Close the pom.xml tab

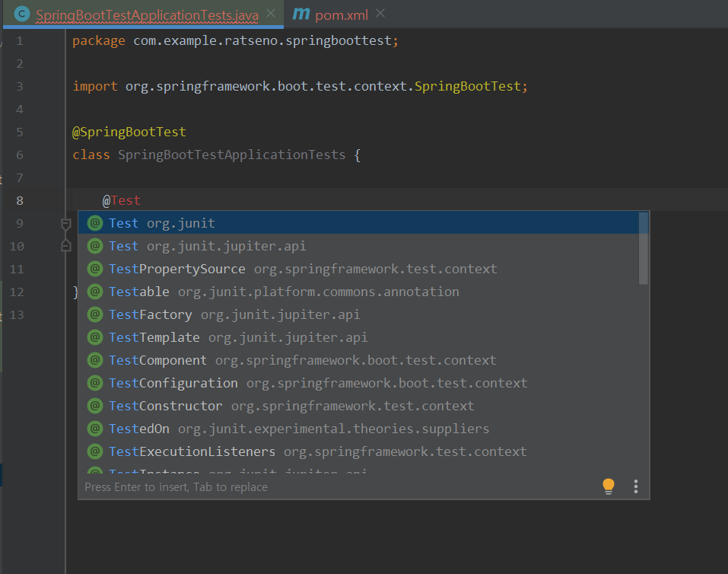point(380,14)
